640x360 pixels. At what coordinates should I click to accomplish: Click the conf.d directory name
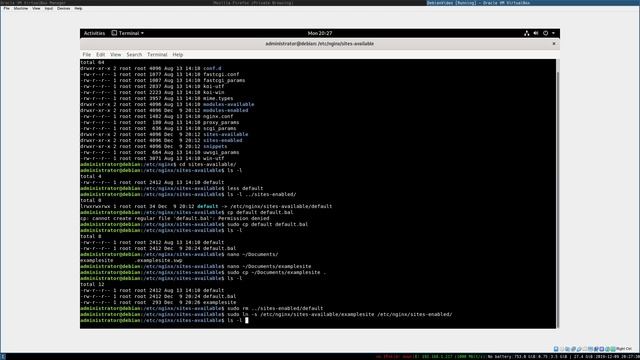click(x=212, y=69)
